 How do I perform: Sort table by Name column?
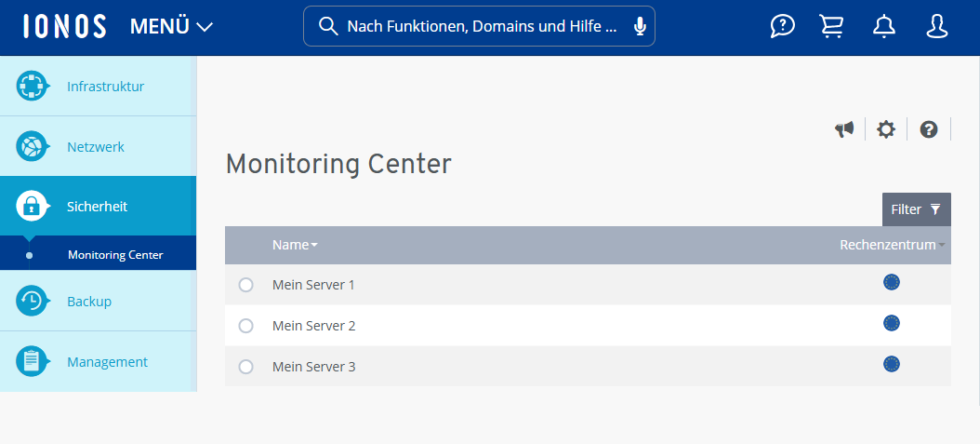click(x=295, y=245)
